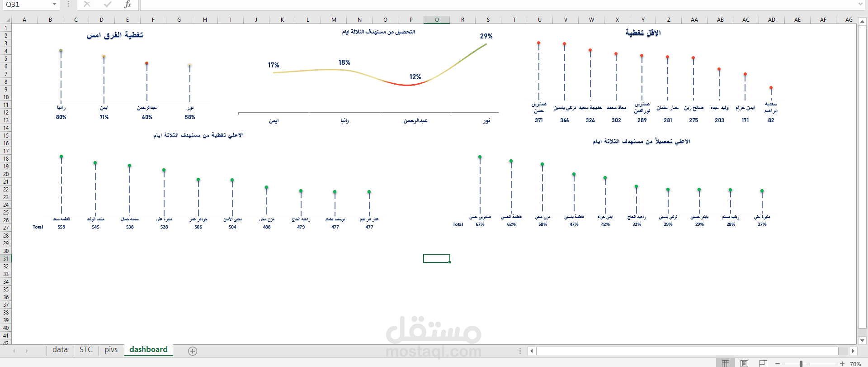Image resolution: width=868 pixels, height=367 pixels.
Task: Select title الاعلي تحصيلاً من مستهدف الثلاثة ايام
Action: pos(642,142)
